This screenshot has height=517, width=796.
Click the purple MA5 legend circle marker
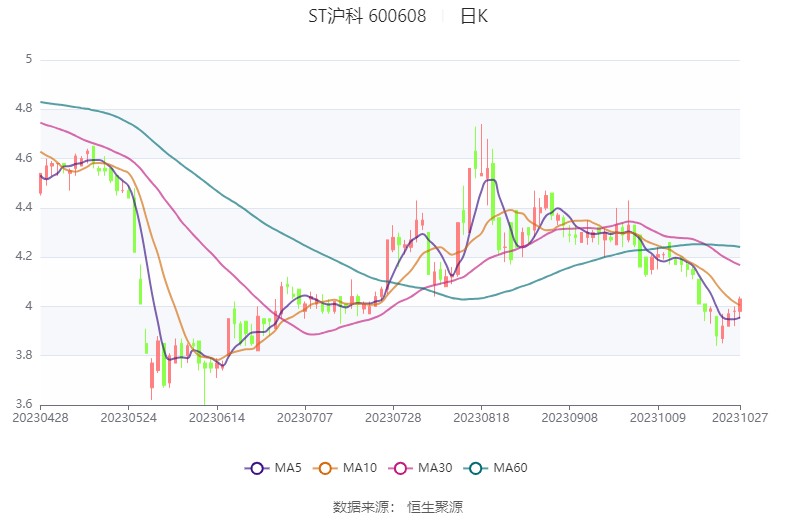(257, 468)
